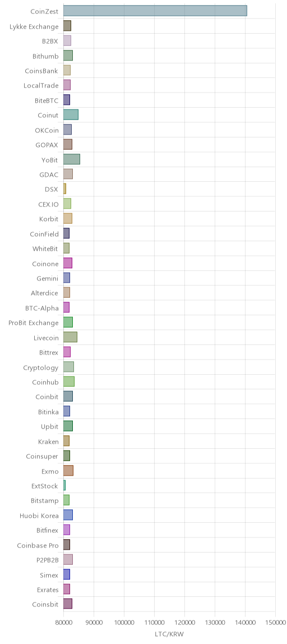This screenshot has height=644, width=287.
Task: Select the Coinhub green bar
Action: [69, 382]
